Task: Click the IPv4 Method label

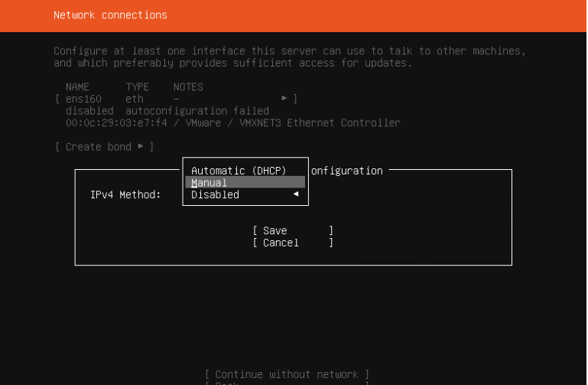Action: tap(125, 194)
